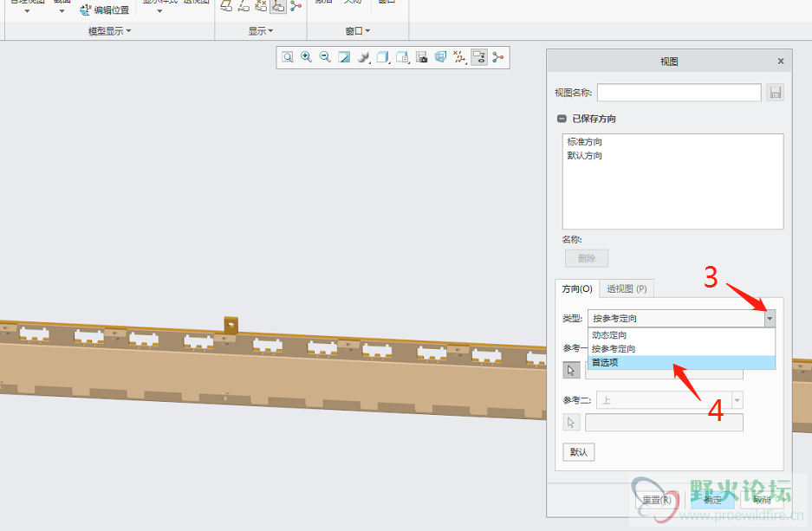The image size is (812, 531).
Task: Toggle spin center icon in ribbon
Action: click(296, 6)
